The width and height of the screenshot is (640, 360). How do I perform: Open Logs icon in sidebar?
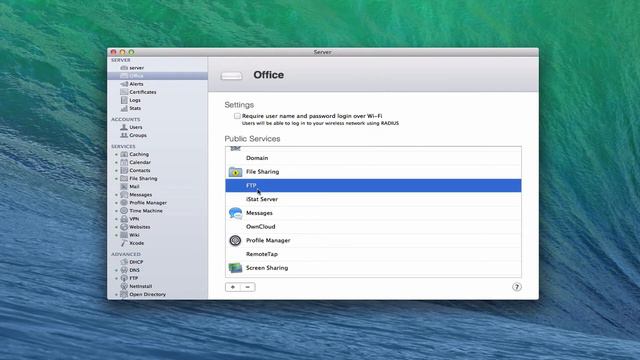click(124, 100)
